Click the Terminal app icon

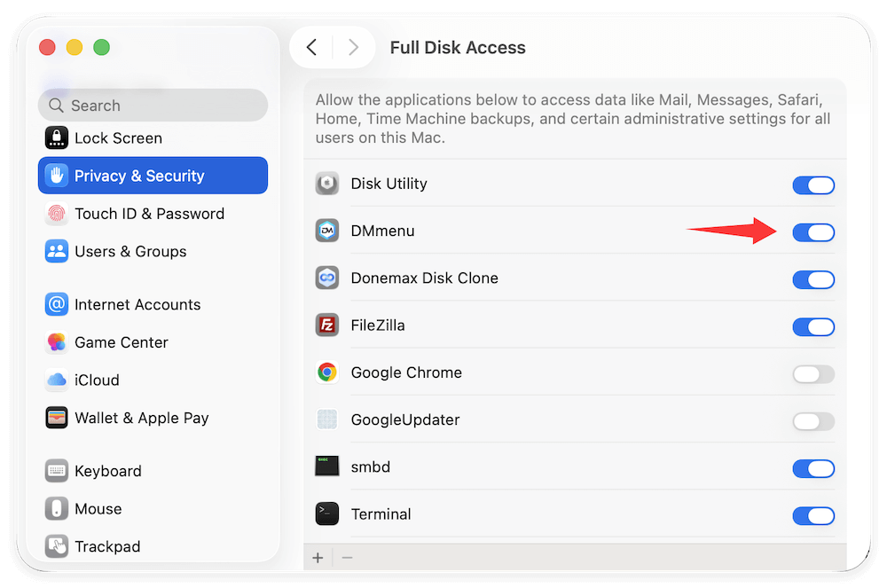[x=326, y=514]
